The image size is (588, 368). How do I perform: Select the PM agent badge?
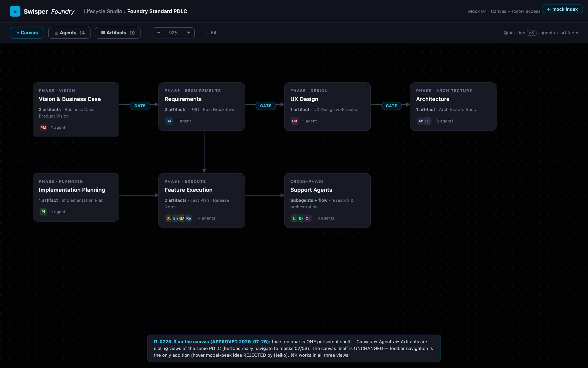coord(43,127)
